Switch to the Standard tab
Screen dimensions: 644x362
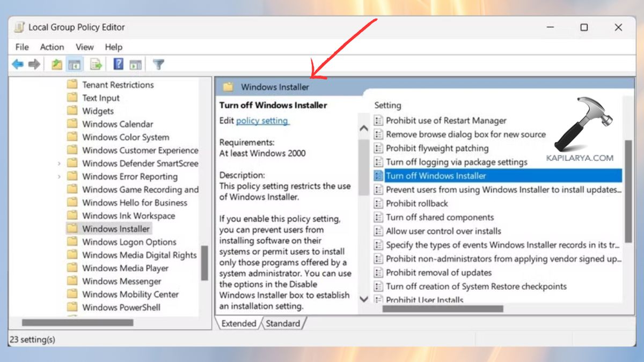[283, 323]
